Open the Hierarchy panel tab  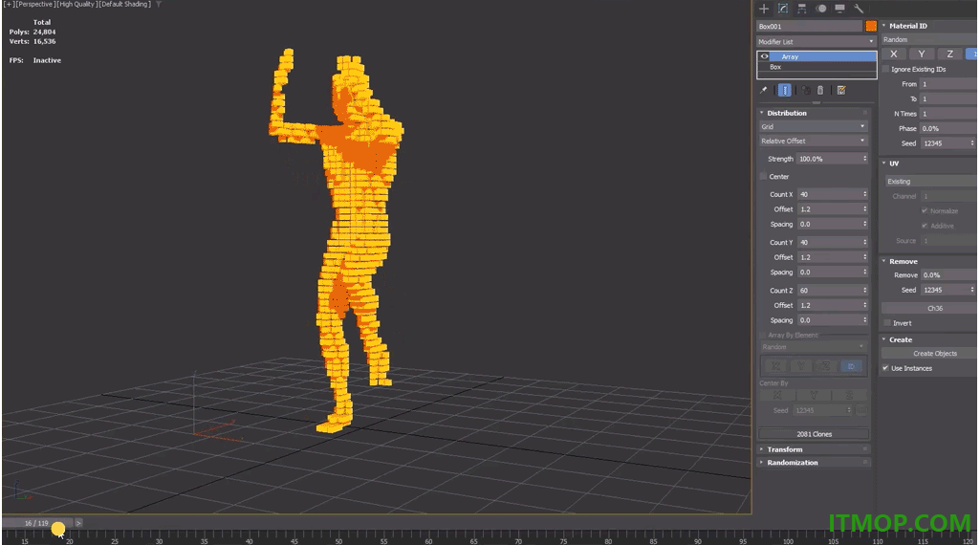pos(802,9)
